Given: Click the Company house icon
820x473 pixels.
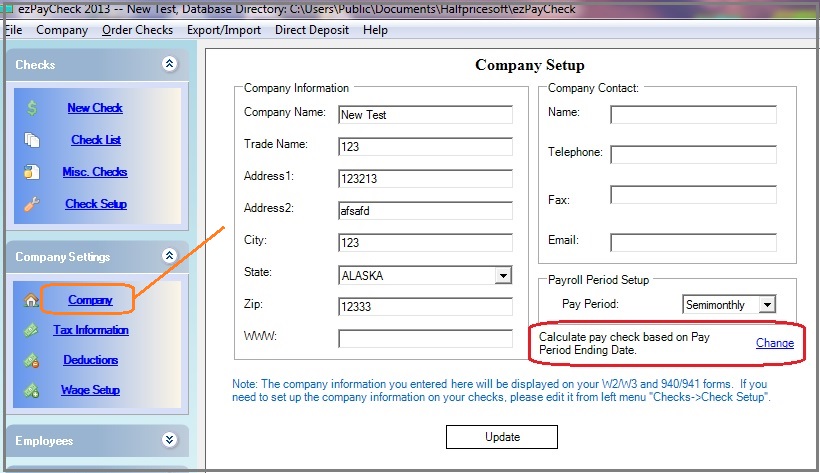Looking at the screenshot, I should (31, 300).
